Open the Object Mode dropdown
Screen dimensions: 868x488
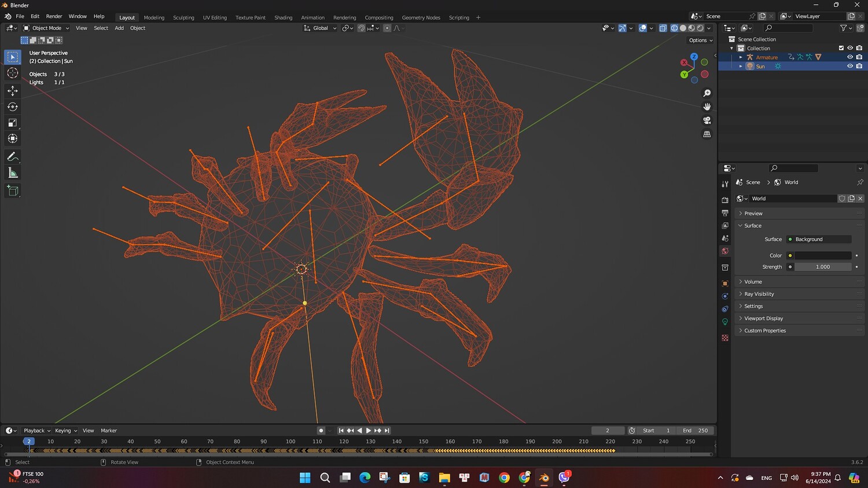tap(46, 28)
